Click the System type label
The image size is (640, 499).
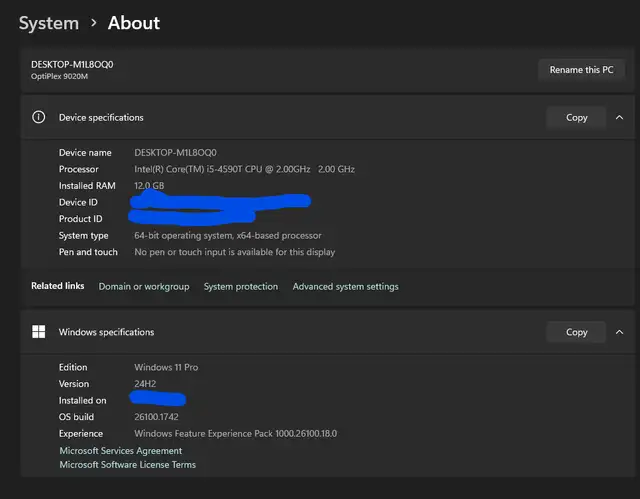(x=84, y=235)
